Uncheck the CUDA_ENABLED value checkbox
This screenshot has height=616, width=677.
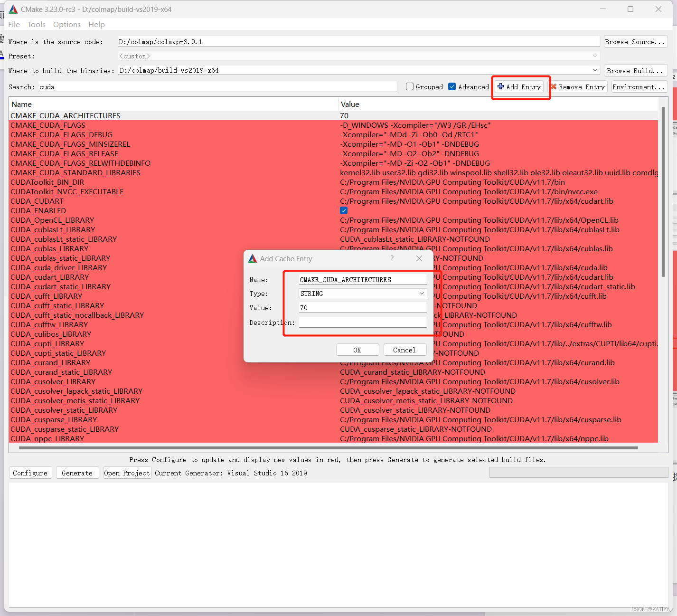coord(343,210)
